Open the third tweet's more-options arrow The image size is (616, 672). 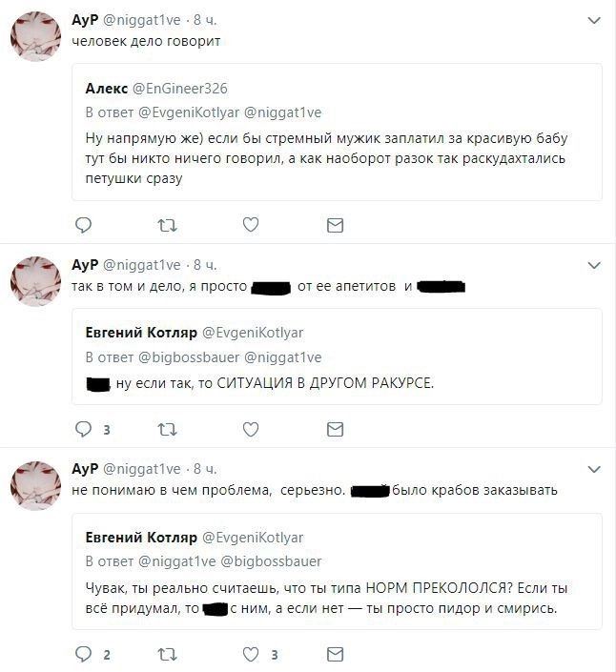click(x=594, y=469)
